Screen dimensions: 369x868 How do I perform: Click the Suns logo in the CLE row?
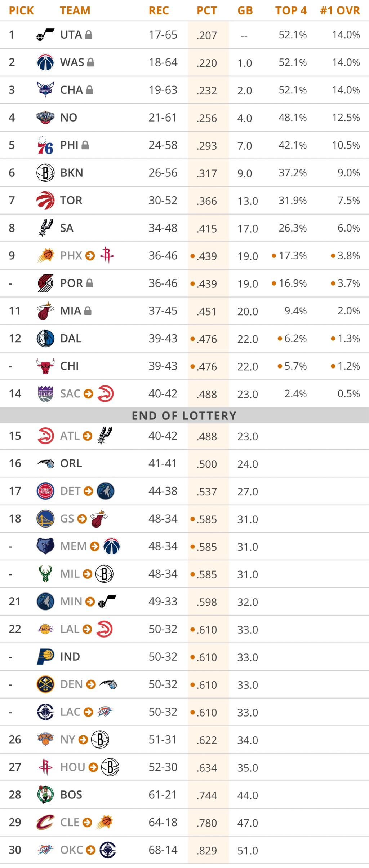[x=105, y=823]
